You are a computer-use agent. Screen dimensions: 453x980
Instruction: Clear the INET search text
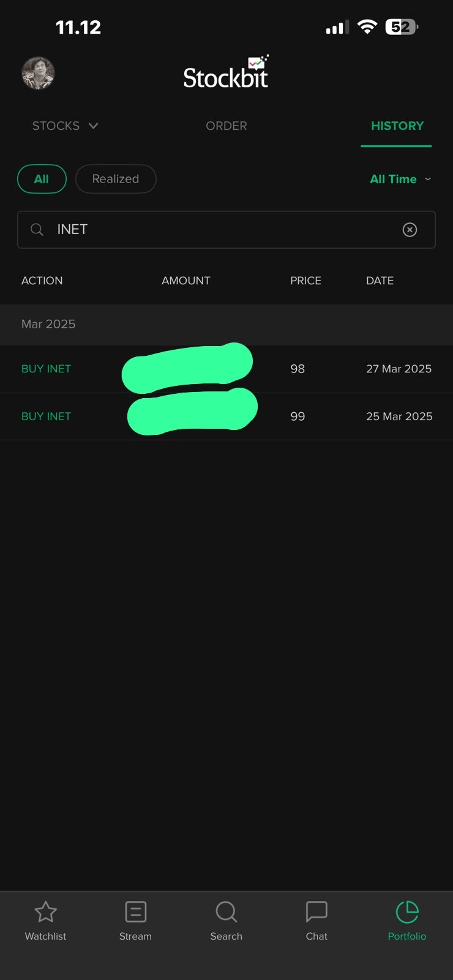410,230
